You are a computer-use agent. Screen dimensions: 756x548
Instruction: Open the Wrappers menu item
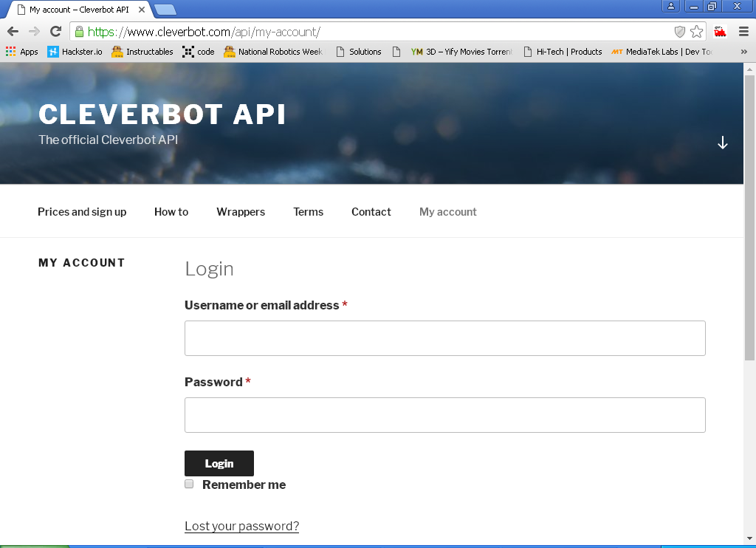pos(241,212)
